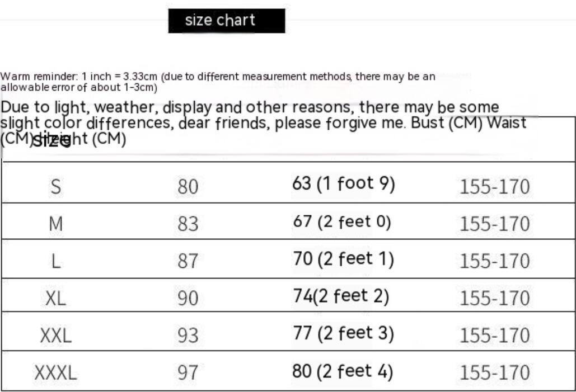The height and width of the screenshot is (392, 576).
Task: Click bust value 83 in M row
Action: click(x=188, y=224)
